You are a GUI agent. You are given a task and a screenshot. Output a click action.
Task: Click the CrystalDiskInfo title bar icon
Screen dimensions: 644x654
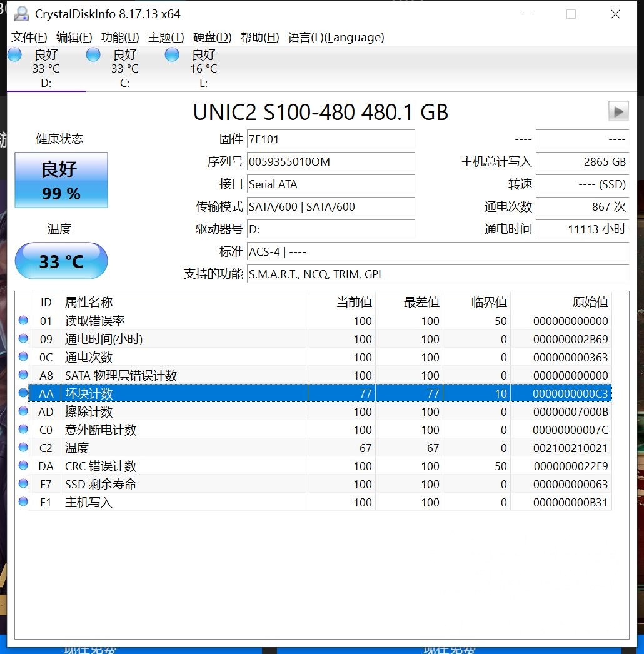point(21,14)
